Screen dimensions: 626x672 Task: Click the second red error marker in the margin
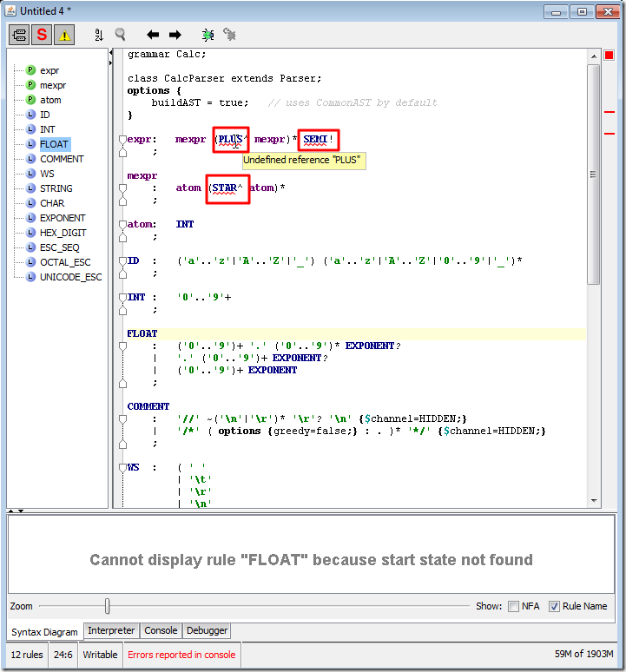pyautogui.click(x=610, y=134)
